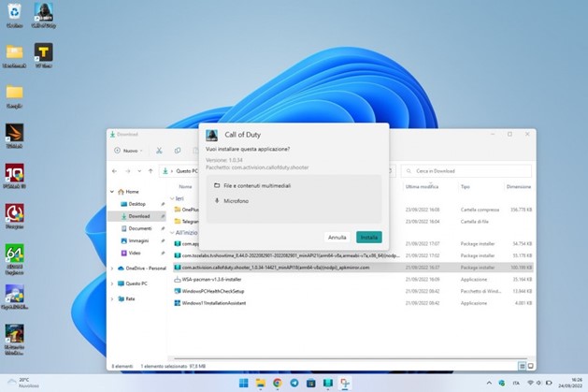Sort by the Dimensione column header

coord(518,186)
